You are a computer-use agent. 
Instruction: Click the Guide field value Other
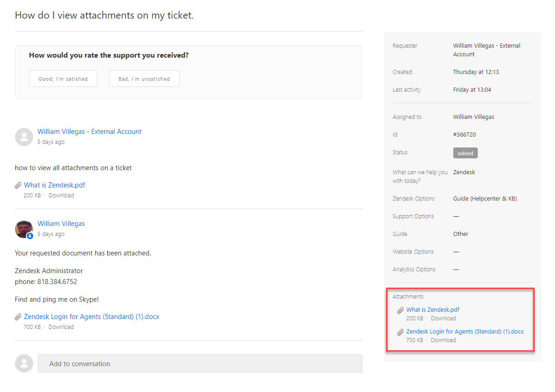[461, 234]
